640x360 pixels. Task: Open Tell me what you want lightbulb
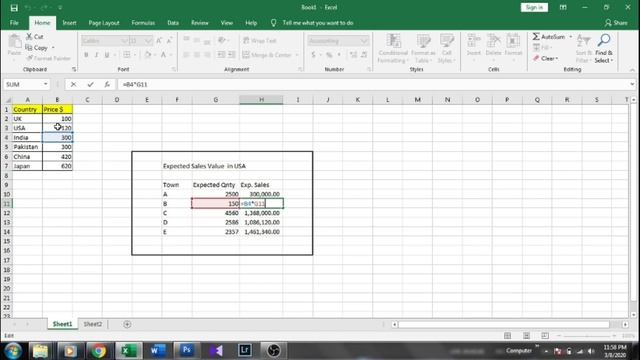point(273,23)
